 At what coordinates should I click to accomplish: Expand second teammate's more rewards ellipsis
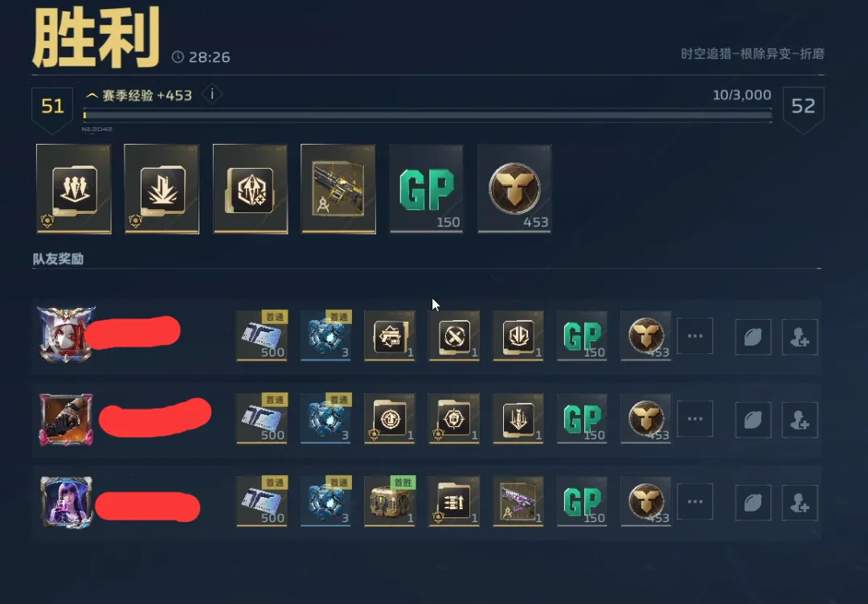694,419
